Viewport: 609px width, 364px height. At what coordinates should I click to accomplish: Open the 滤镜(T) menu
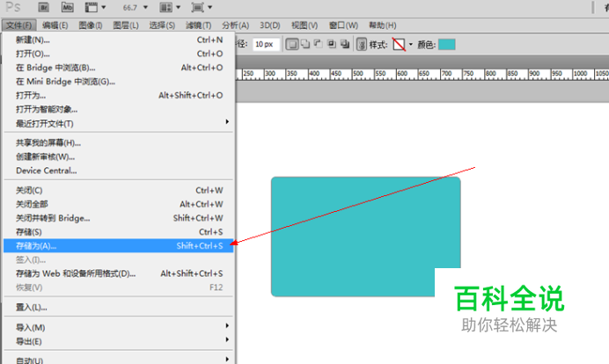pos(199,25)
